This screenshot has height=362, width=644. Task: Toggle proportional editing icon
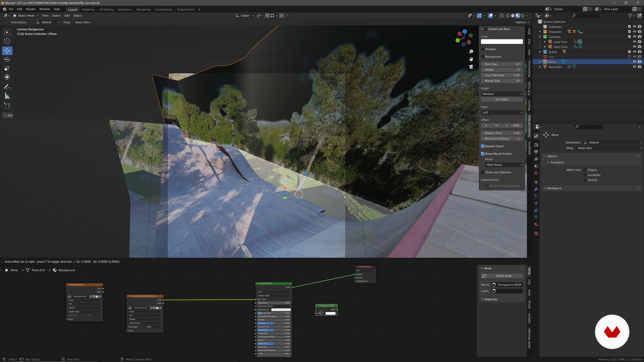(x=282, y=15)
